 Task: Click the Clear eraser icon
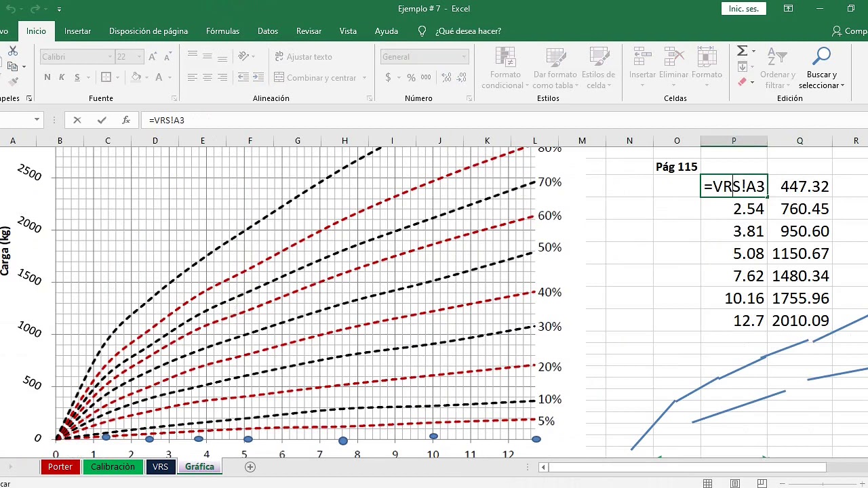pyautogui.click(x=742, y=82)
